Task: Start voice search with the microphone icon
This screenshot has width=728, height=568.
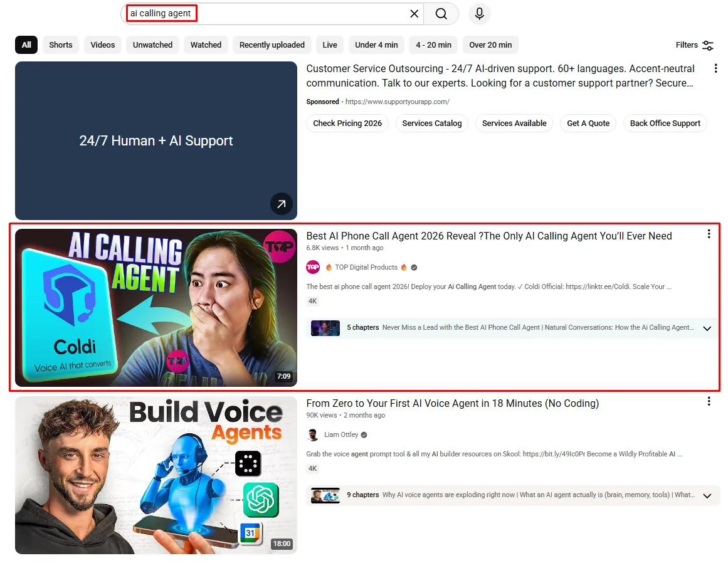Action: tap(480, 14)
